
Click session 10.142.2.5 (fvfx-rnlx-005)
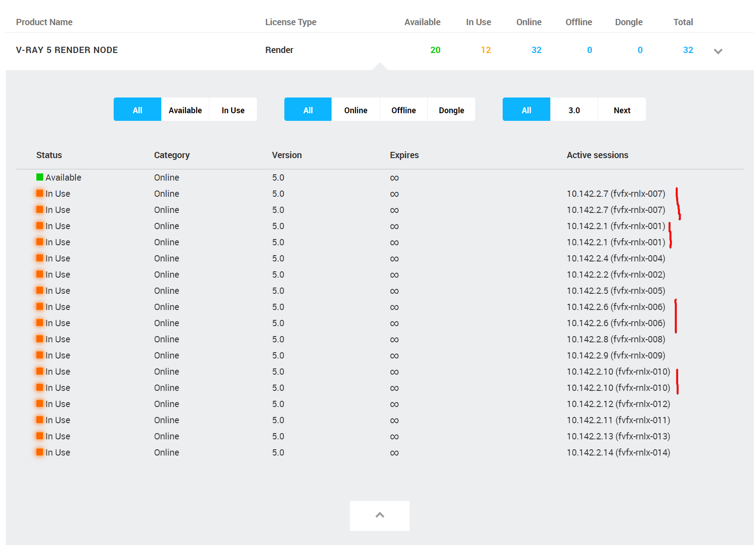click(616, 291)
